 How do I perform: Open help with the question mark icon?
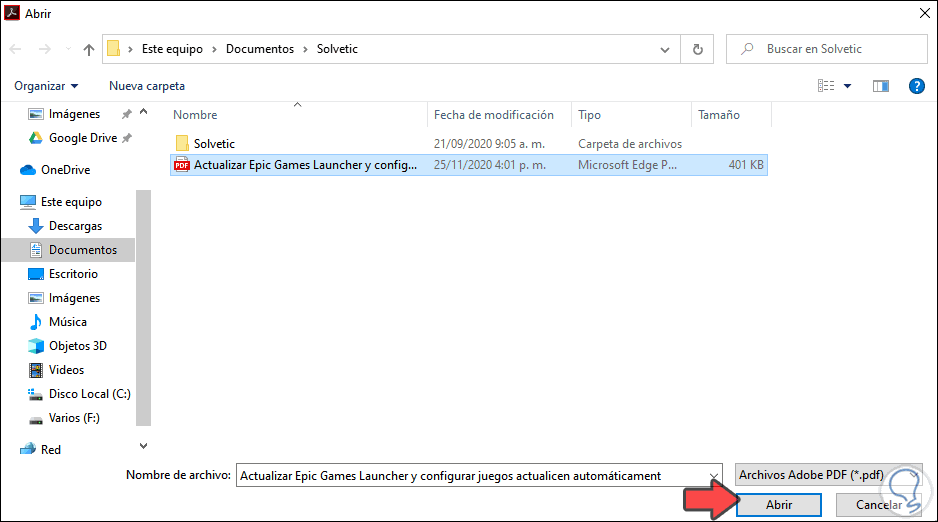point(916,86)
